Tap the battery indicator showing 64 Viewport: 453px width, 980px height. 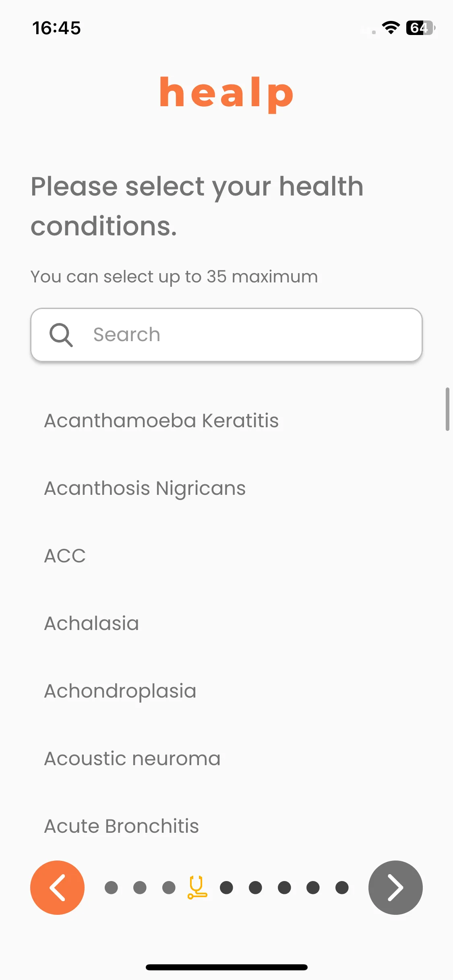[420, 28]
